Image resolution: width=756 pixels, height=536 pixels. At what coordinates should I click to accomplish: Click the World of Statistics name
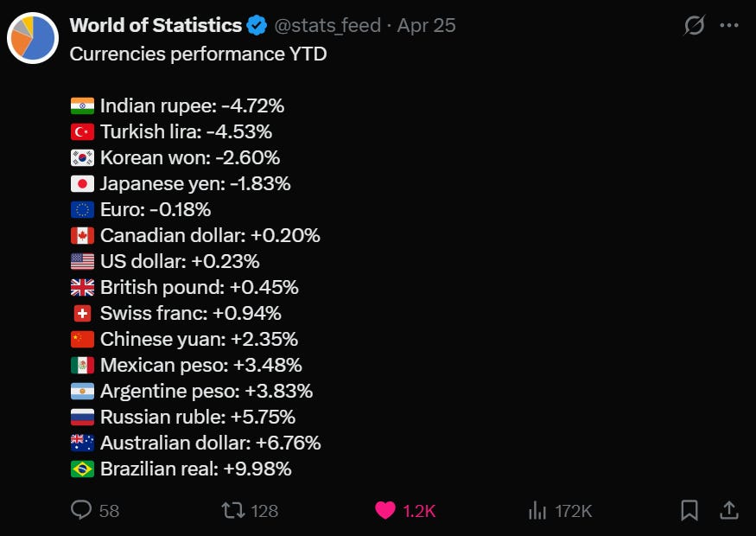tap(156, 25)
